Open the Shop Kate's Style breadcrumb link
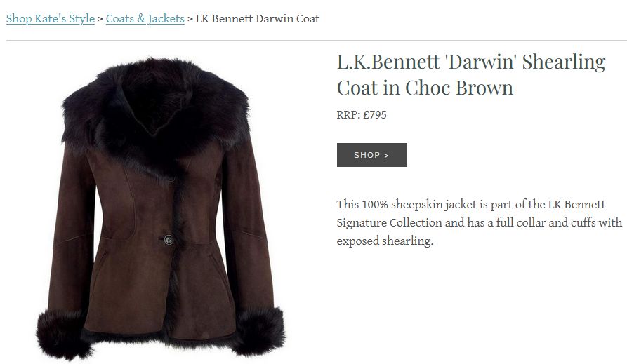 point(51,19)
